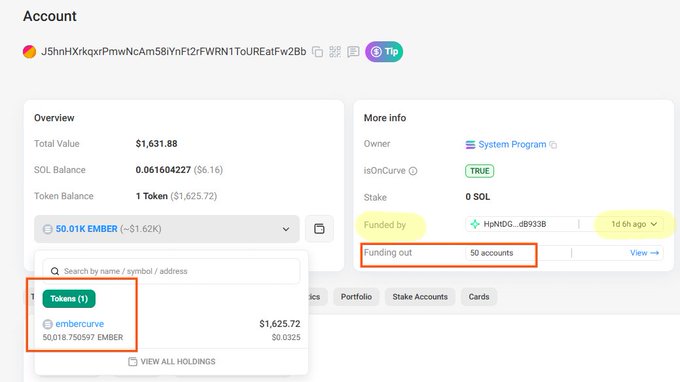Open the System Program owner link
The width and height of the screenshot is (680, 382).
pos(512,144)
